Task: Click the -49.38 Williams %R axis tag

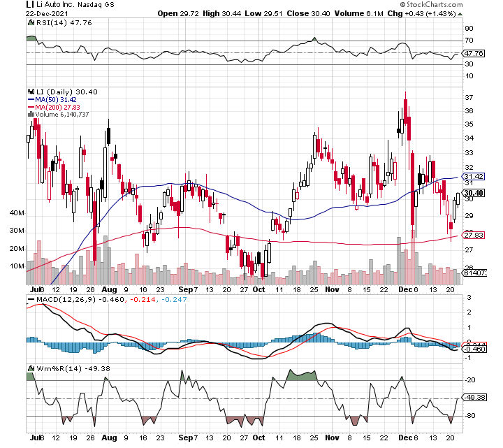Action: point(474,397)
